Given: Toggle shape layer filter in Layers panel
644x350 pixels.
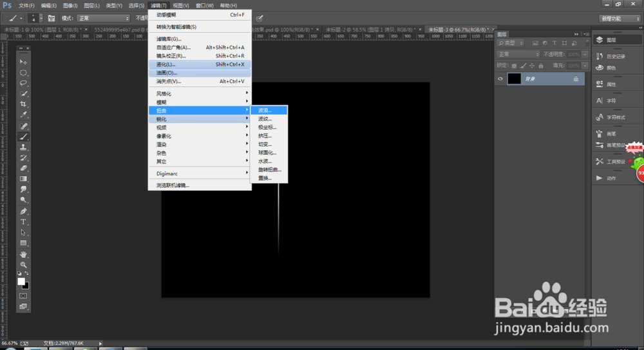Looking at the screenshot, I should pyautogui.click(x=564, y=43).
